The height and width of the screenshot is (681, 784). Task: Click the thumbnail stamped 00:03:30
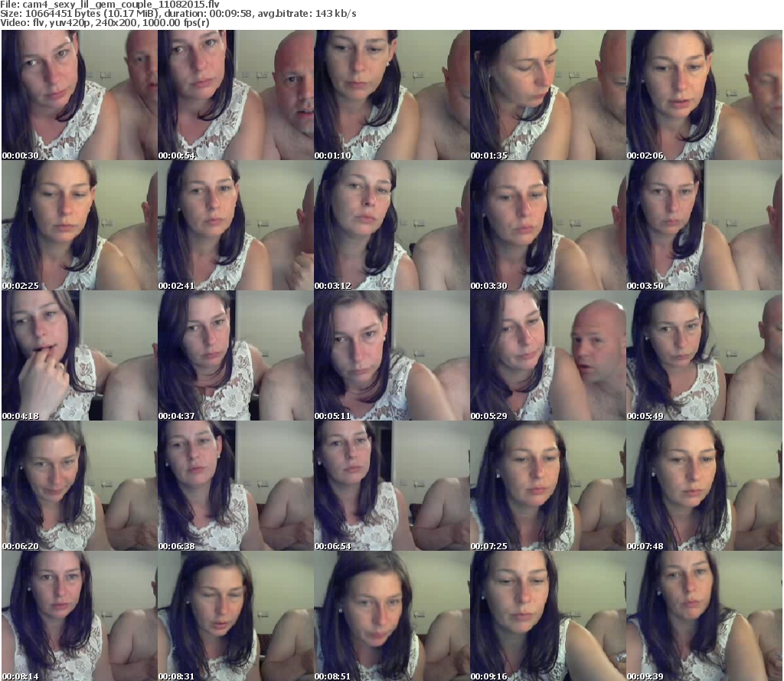coord(548,225)
